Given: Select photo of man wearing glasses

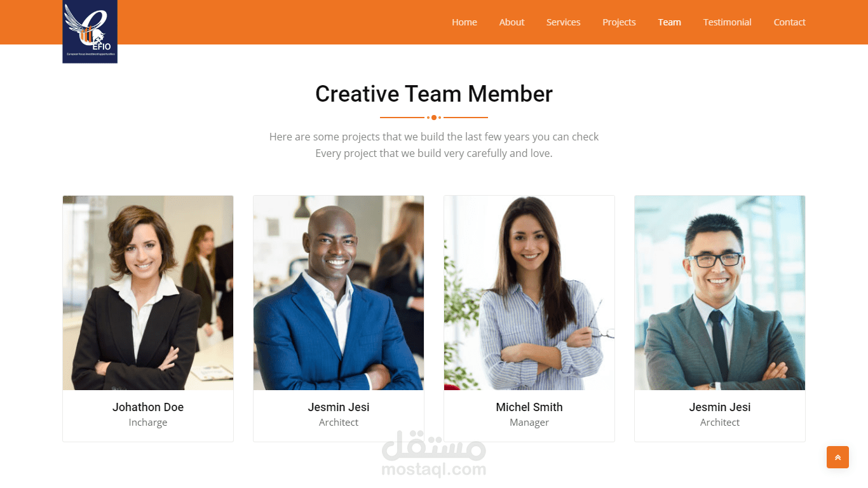Looking at the screenshot, I should click(720, 293).
